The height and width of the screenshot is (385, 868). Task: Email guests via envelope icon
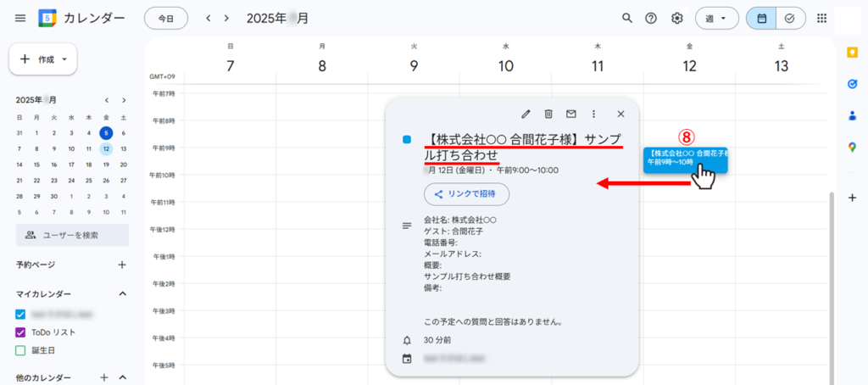pos(570,114)
